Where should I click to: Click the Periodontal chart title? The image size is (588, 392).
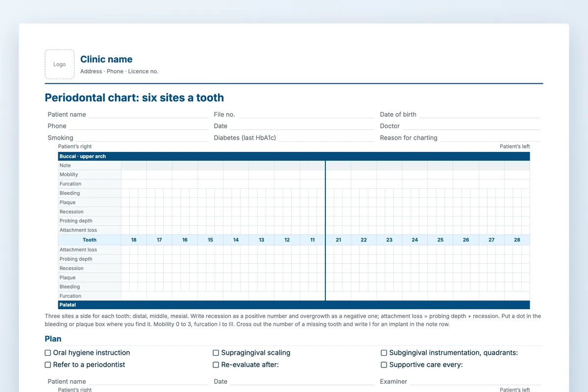134,98
